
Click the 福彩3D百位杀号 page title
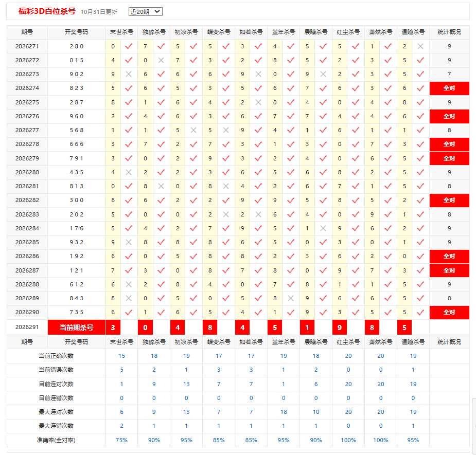(47, 11)
